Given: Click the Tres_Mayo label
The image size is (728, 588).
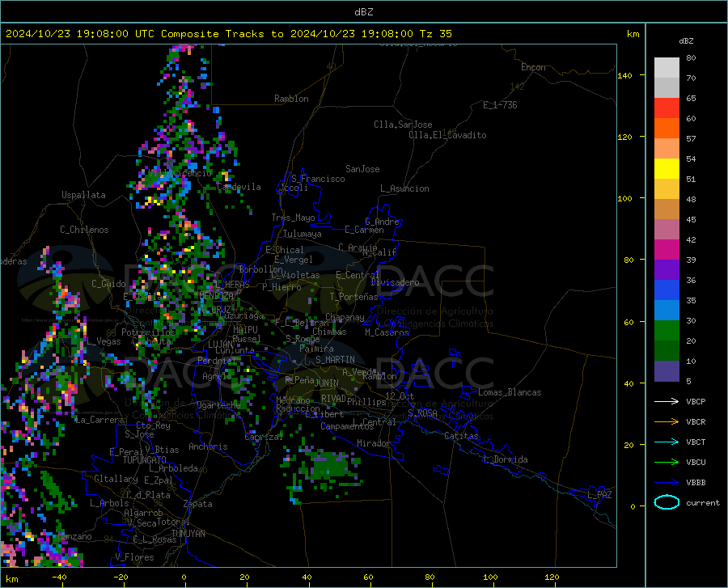Looking at the screenshot, I should point(293,218).
